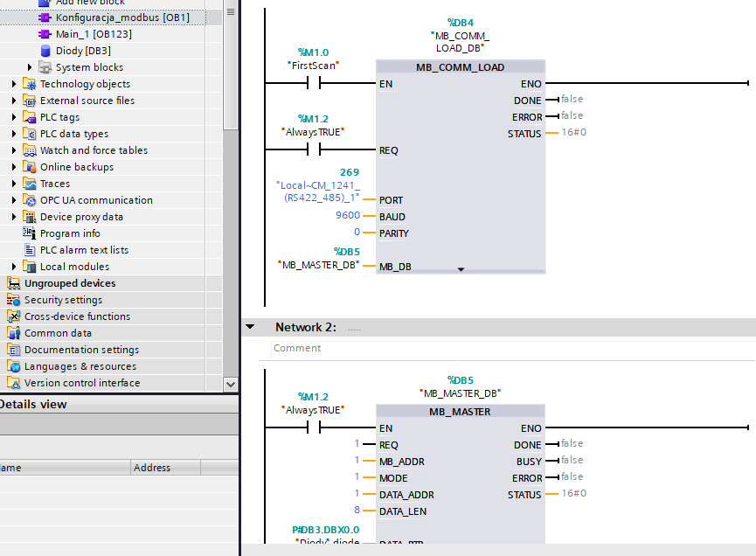Click the Address column header
Viewport: 756px width, 556px height.
[152, 468]
